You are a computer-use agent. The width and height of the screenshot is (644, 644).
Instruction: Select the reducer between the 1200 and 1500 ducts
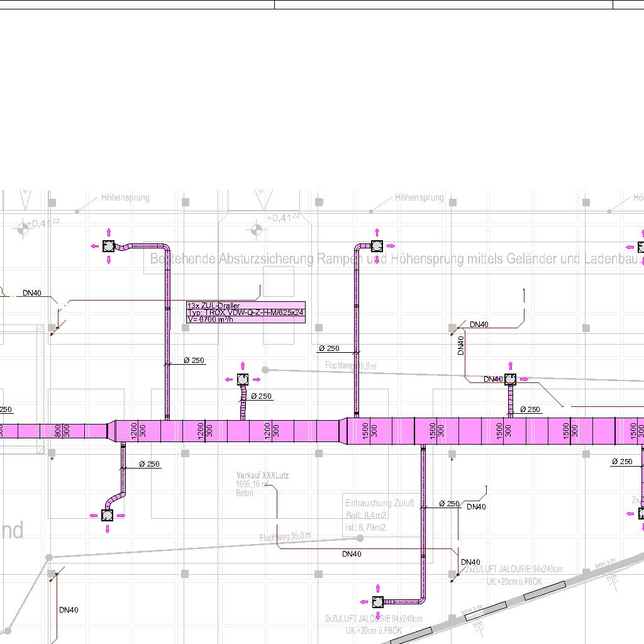tap(343, 431)
